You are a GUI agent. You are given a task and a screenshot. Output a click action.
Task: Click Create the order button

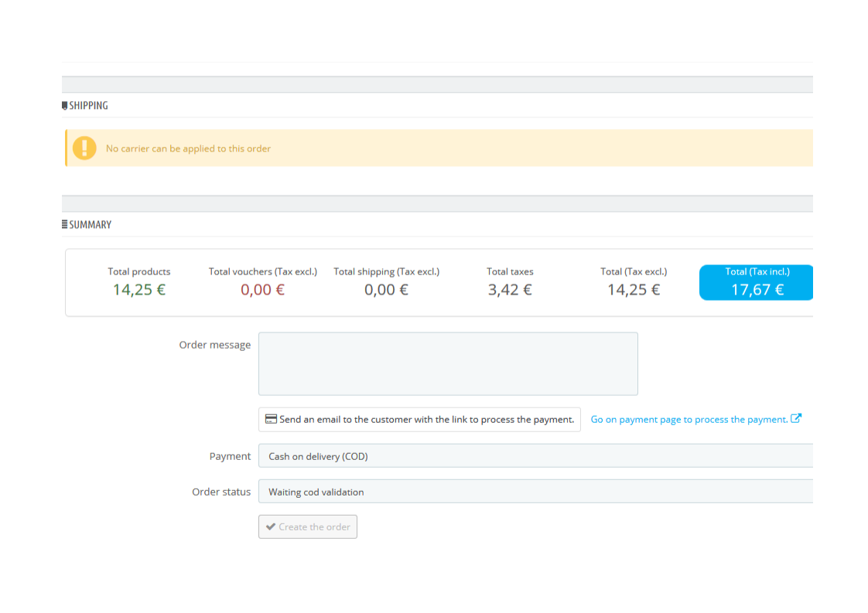pyautogui.click(x=308, y=526)
